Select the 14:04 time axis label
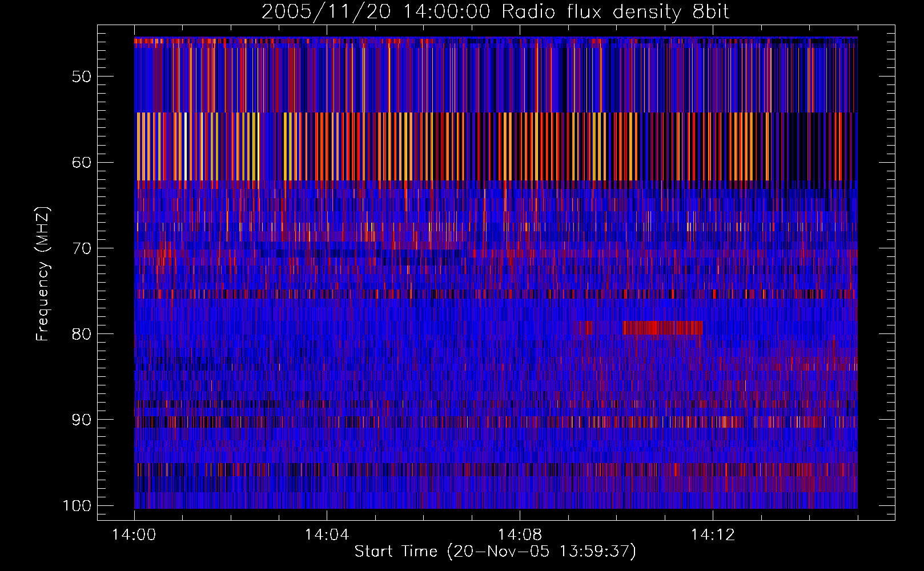 (327, 535)
